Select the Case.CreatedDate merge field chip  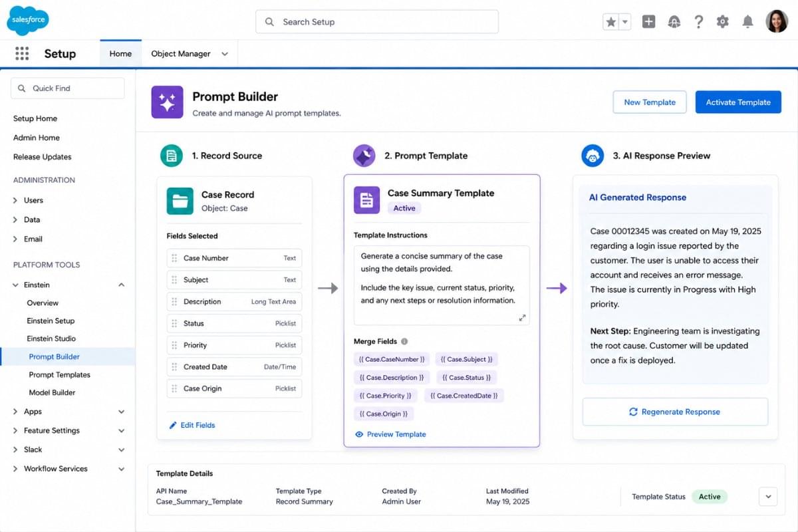coord(464,395)
